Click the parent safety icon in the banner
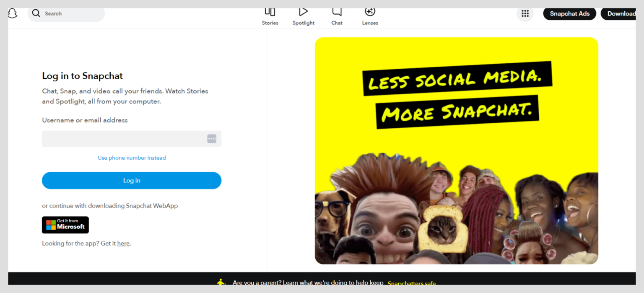The image size is (644, 293). 221,282
